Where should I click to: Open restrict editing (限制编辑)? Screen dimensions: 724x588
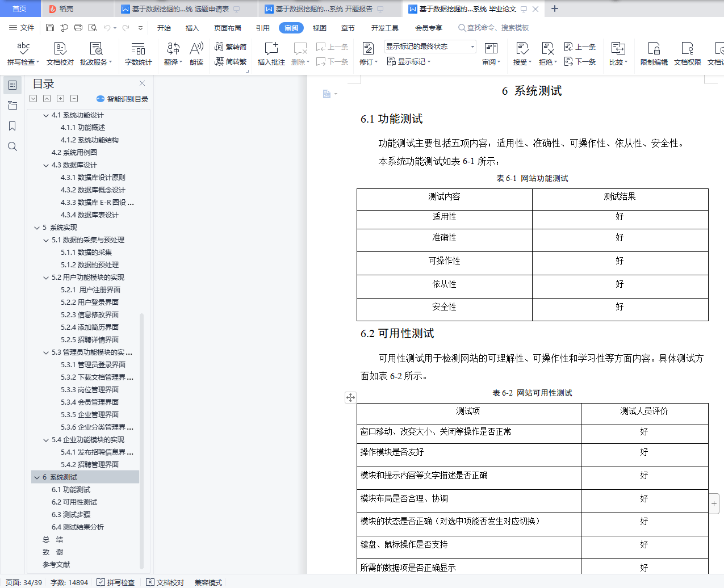point(654,54)
